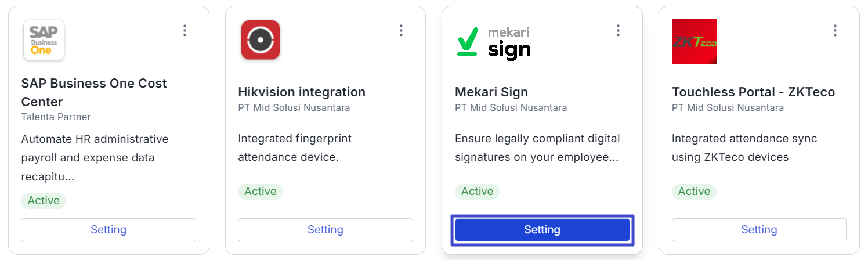This screenshot has width=868, height=260.
Task: Click the Hikvision red camera logo
Action: pyautogui.click(x=261, y=40)
